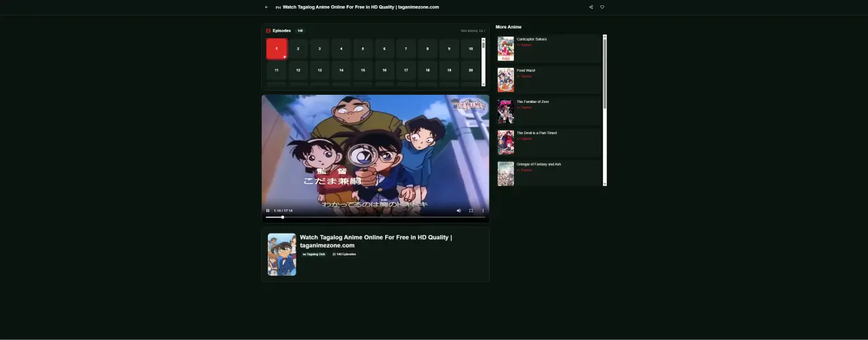
Task: Select episode 19
Action: 449,70
